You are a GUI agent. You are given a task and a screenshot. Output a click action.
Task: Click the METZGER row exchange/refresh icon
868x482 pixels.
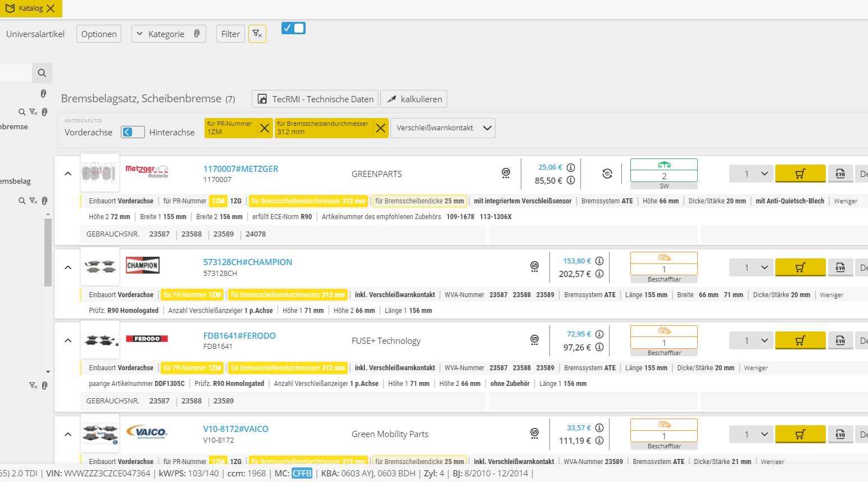pyautogui.click(x=607, y=174)
